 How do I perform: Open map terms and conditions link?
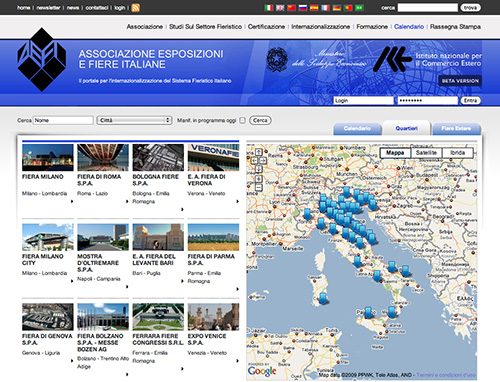pos(446,375)
